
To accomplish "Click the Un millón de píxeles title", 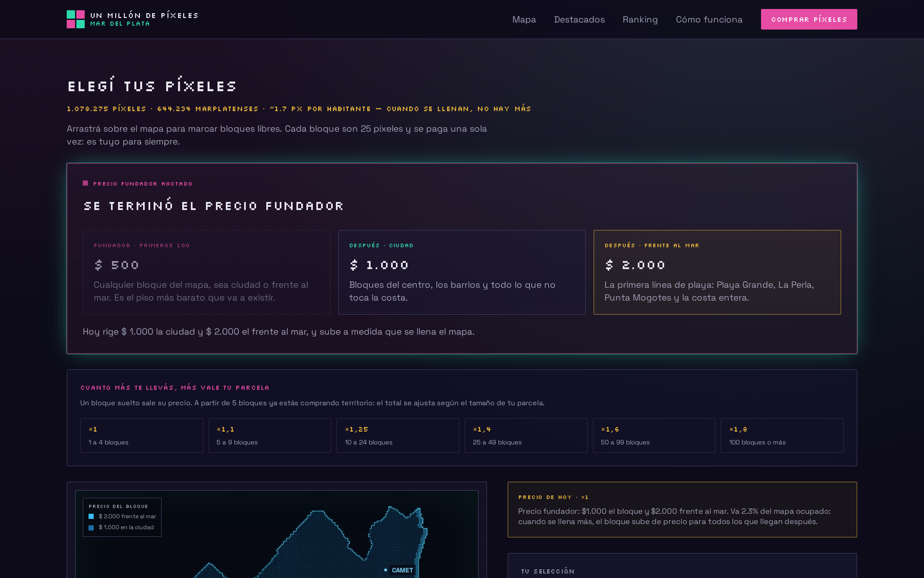I will [144, 15].
